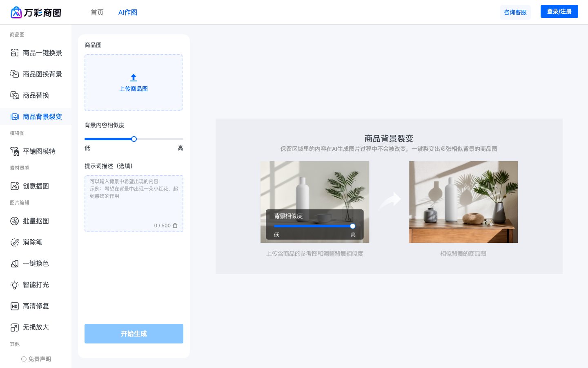The width and height of the screenshot is (588, 368).
Task: Switch to the AI作图 tab
Action: tap(128, 12)
